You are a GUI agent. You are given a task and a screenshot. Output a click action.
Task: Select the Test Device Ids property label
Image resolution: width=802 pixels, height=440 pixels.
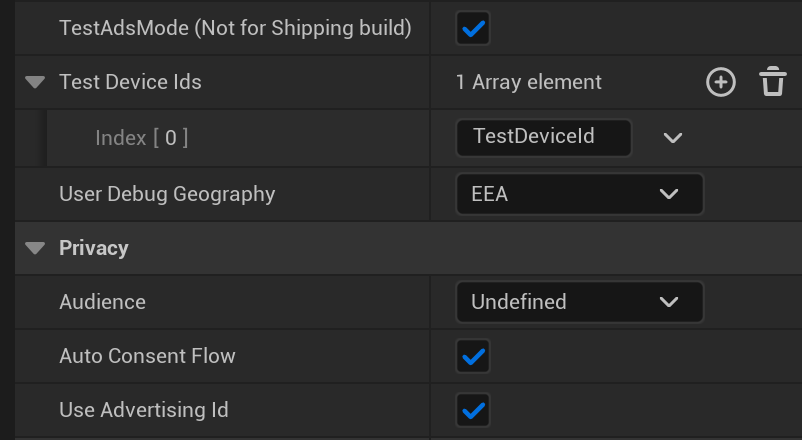point(130,82)
